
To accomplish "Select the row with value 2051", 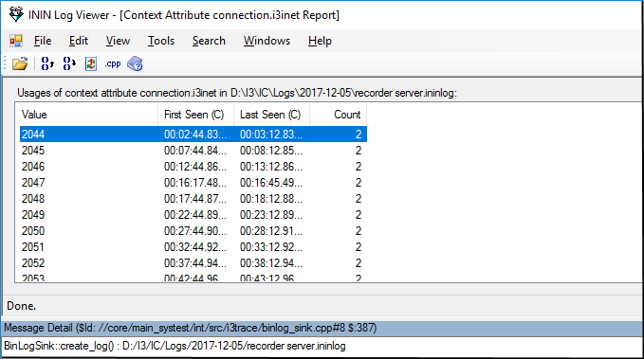I will coord(193,247).
